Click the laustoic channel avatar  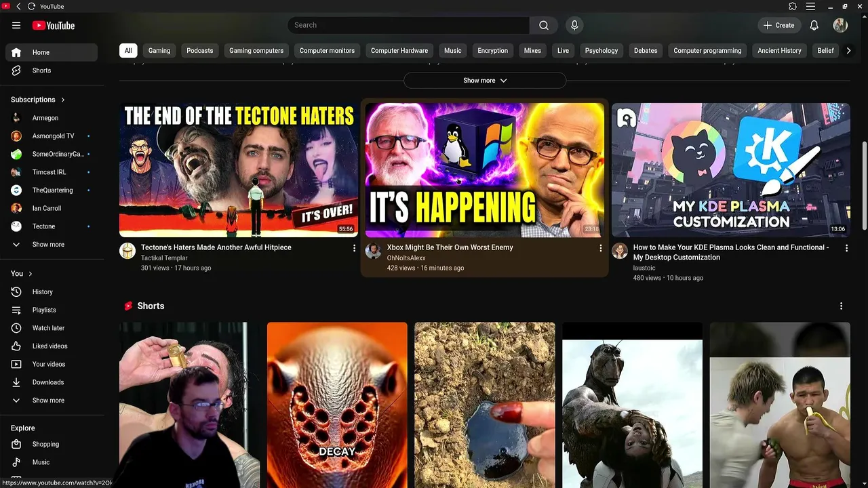tap(620, 251)
